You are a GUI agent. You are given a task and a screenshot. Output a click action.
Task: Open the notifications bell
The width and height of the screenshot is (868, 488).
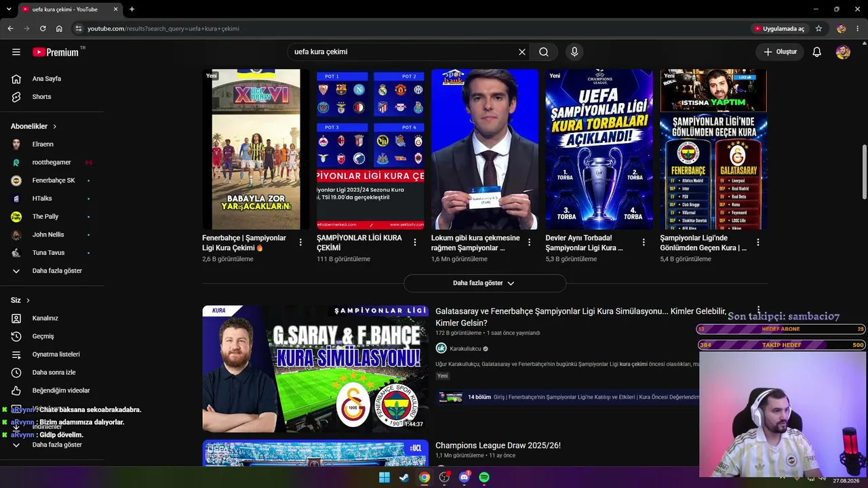click(x=817, y=52)
